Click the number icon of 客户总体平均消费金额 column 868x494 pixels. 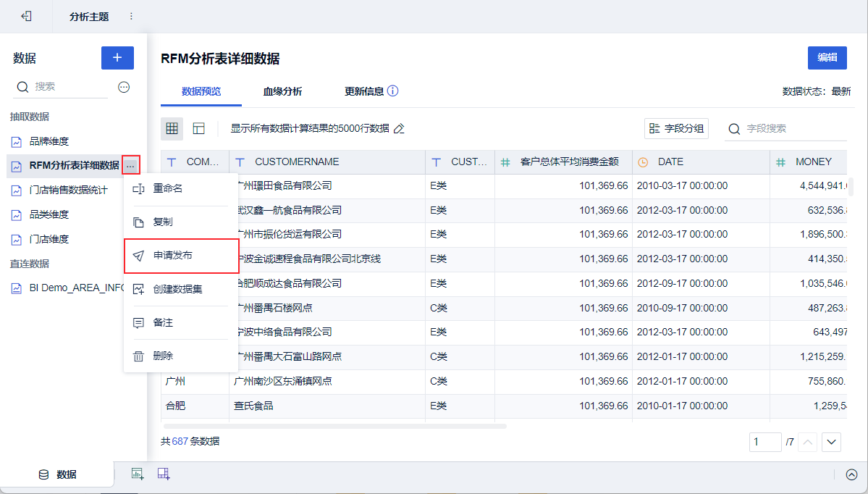click(505, 162)
